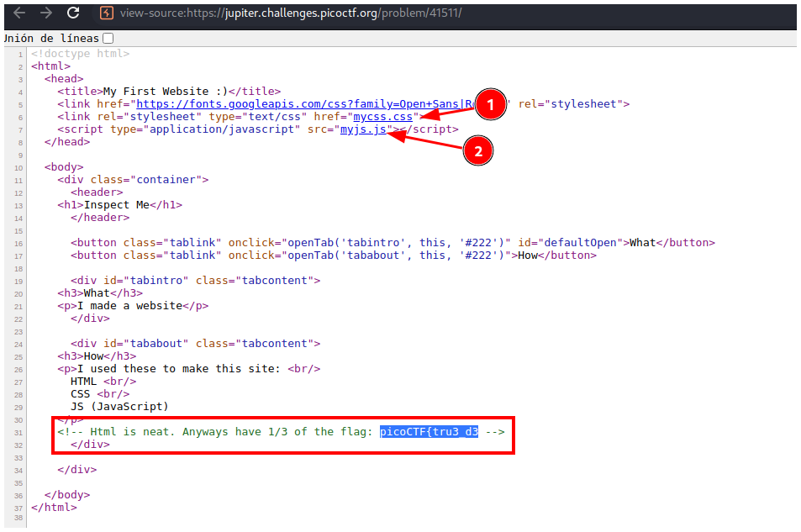The width and height of the screenshot is (801, 532).
Task: Click the browser forward arrow
Action: click(x=46, y=13)
